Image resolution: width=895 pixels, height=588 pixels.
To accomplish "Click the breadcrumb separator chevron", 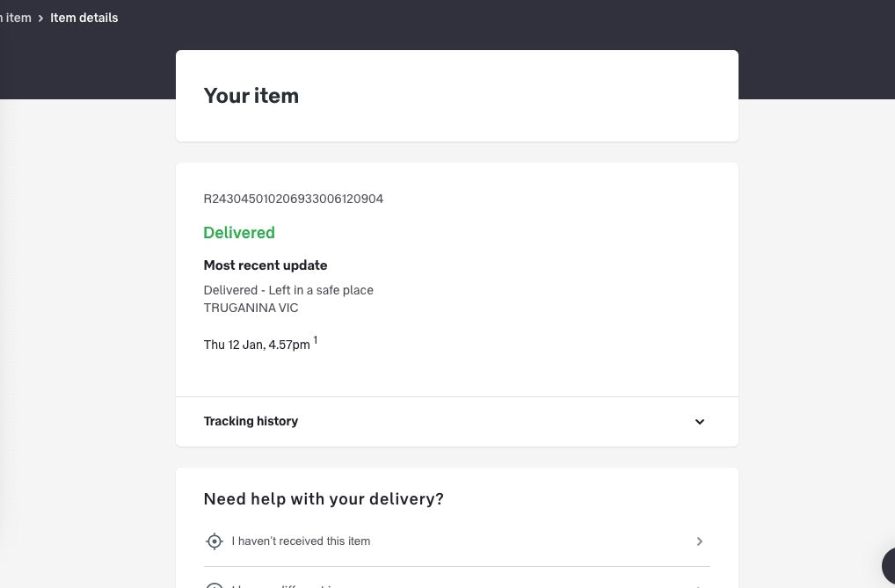I will [x=40, y=18].
